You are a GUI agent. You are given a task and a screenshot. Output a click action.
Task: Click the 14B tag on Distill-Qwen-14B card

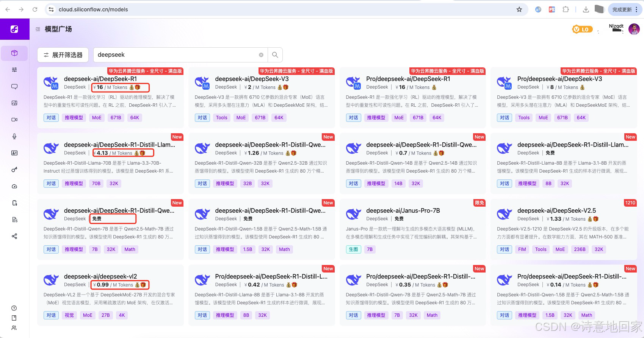(x=398, y=184)
